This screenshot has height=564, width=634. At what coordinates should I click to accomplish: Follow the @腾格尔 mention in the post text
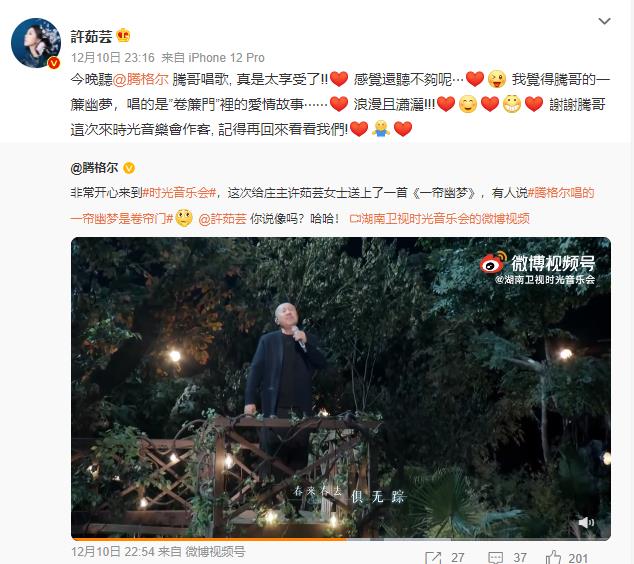(140, 79)
